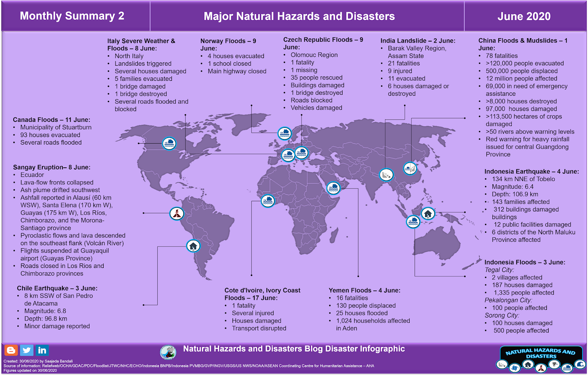Click the Indonesia flood marker near Java

(x=413, y=221)
